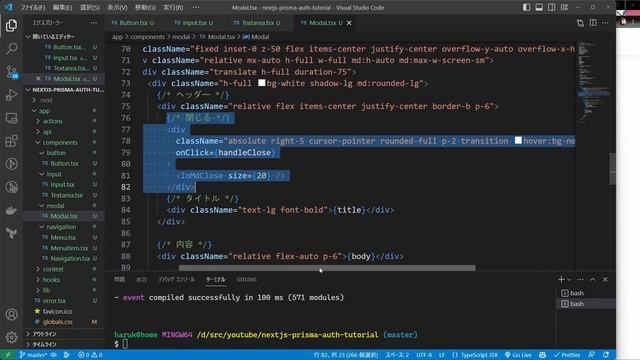Switch to the Input.tsx editor tab
The image size is (640, 360).
[194, 23]
